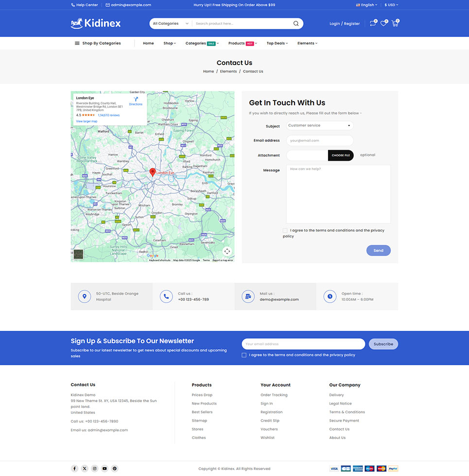The height and width of the screenshot is (476, 469).
Task: Open the shopping cart icon
Action: (395, 23)
